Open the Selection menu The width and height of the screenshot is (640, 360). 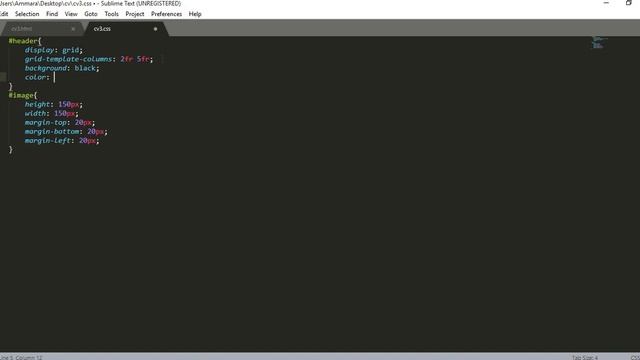[27, 14]
